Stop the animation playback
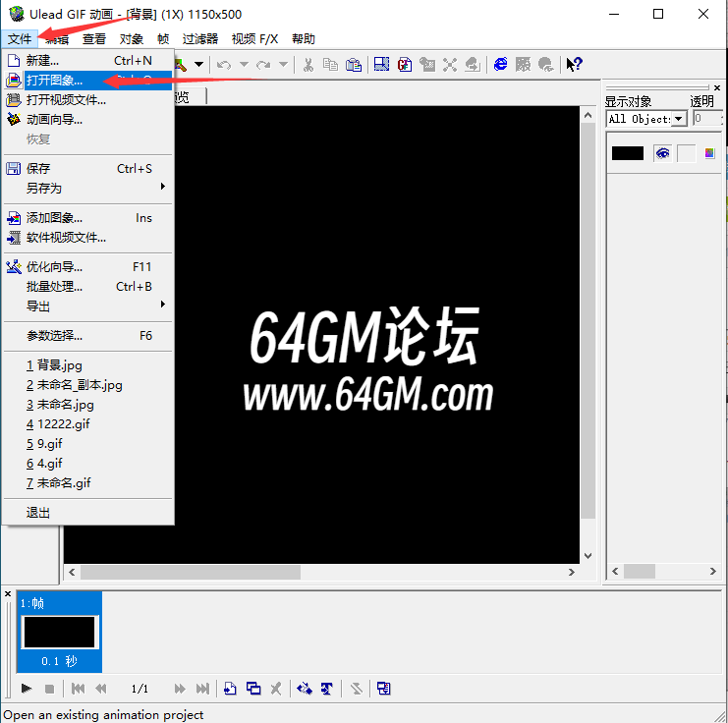 pos(50,689)
